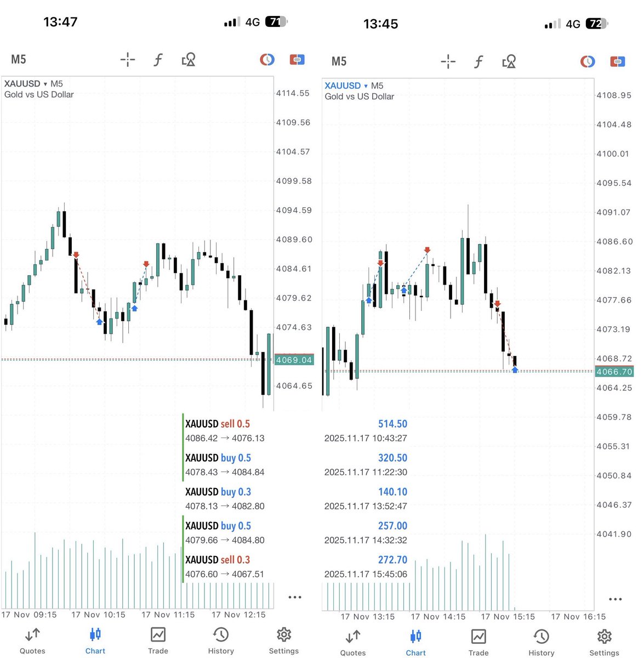Open Trade tab in right screenshot

[478, 643]
